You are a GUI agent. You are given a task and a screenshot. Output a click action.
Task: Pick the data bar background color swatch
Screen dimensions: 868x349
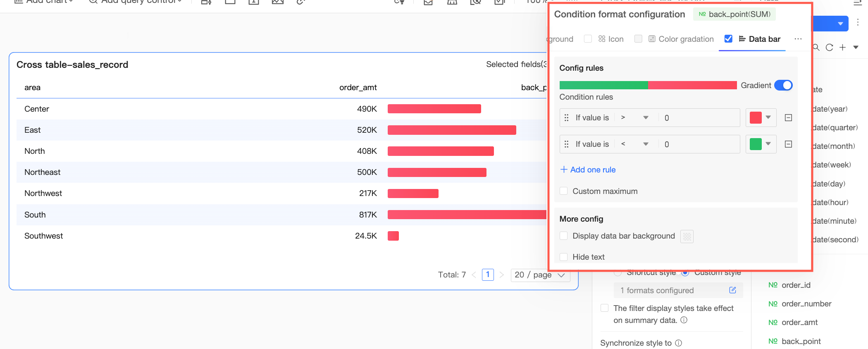tap(687, 237)
